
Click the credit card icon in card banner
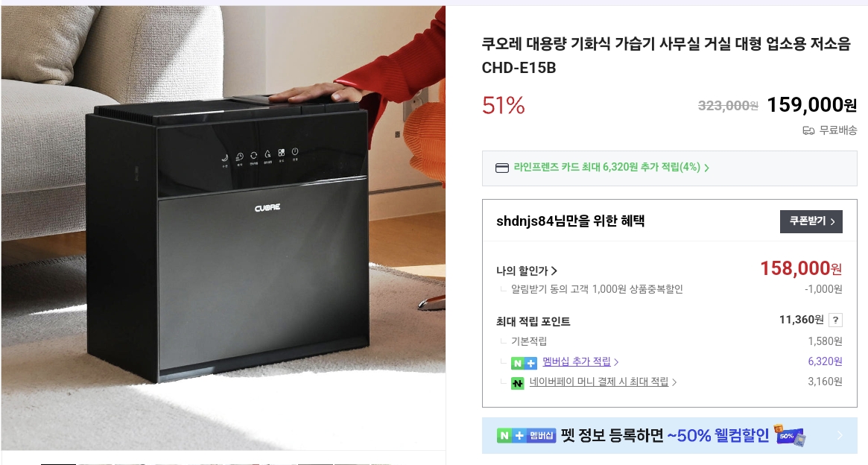click(x=502, y=168)
